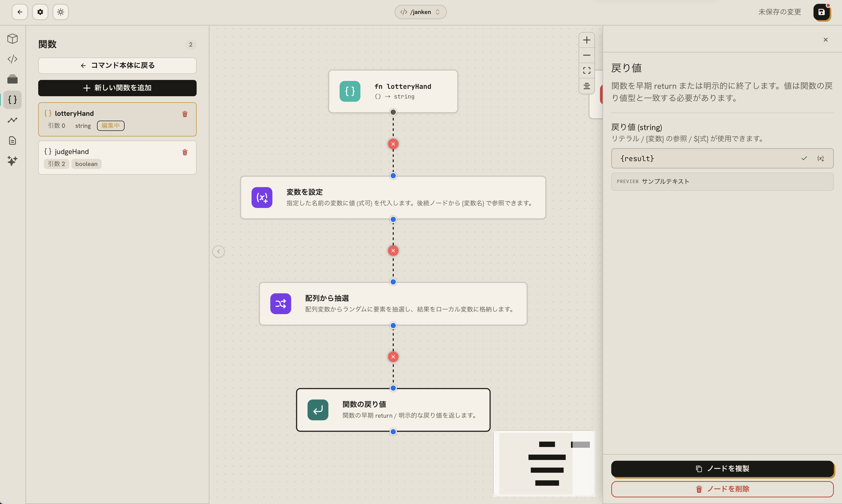The height and width of the screenshot is (504, 842).
Task: Click the functions count badge 2
Action: pos(191,45)
